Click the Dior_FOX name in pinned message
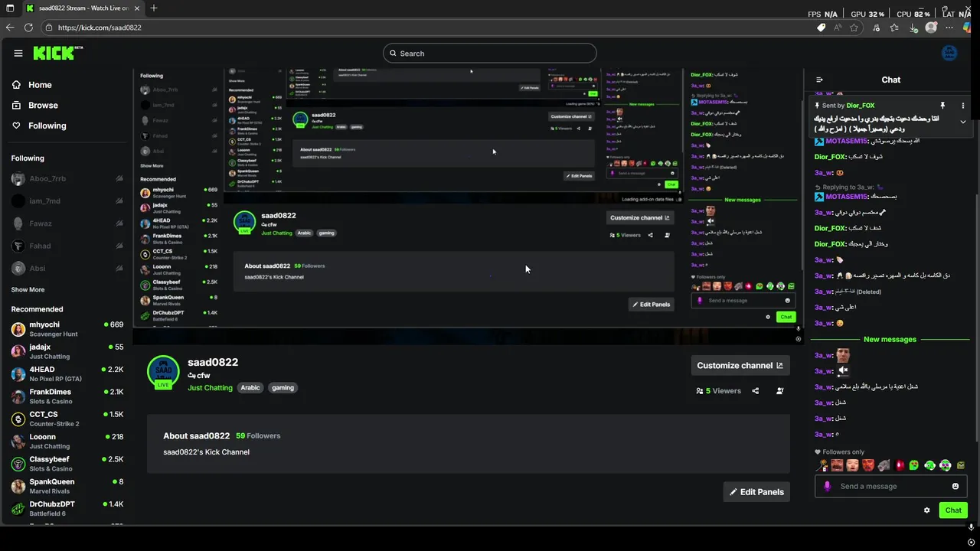The width and height of the screenshot is (980, 551). coord(861,106)
